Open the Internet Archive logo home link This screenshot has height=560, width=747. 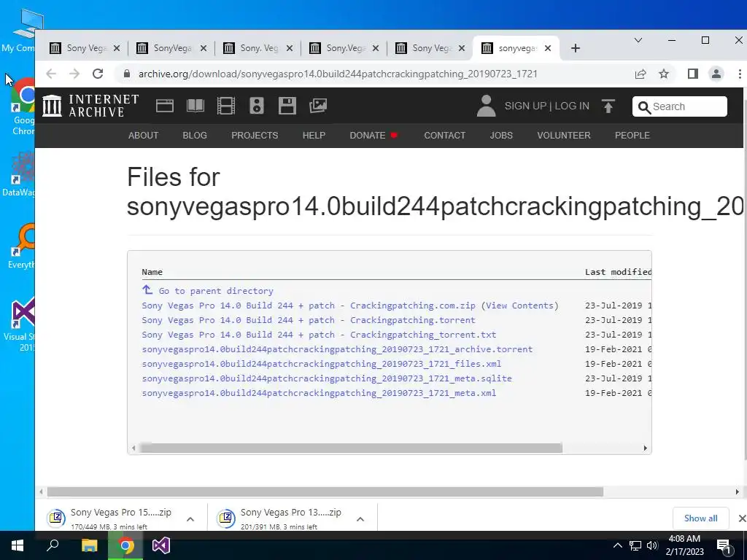[90, 105]
